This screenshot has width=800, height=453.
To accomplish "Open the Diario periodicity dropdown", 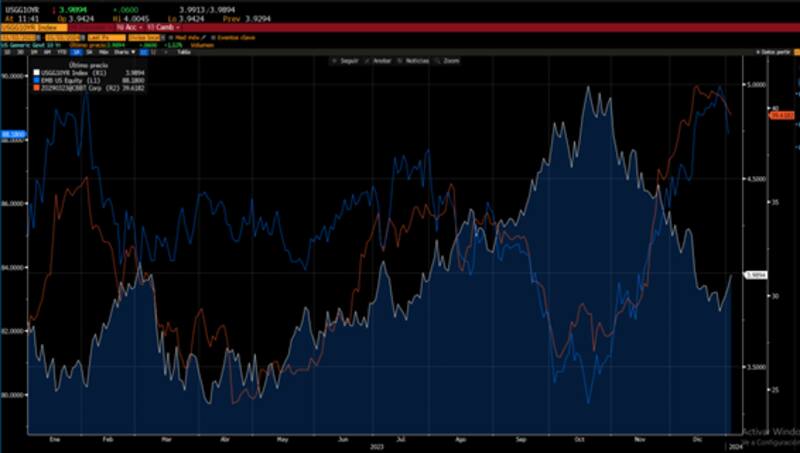I will [x=120, y=51].
